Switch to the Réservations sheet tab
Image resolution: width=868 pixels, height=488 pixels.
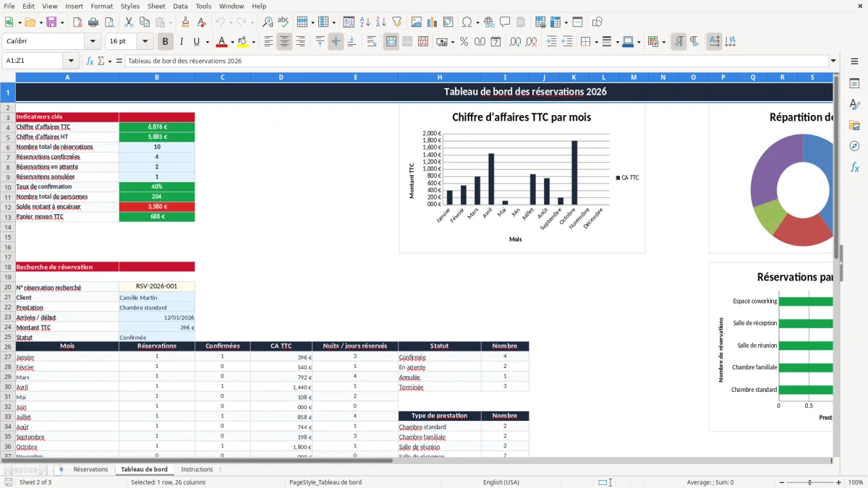coord(90,469)
